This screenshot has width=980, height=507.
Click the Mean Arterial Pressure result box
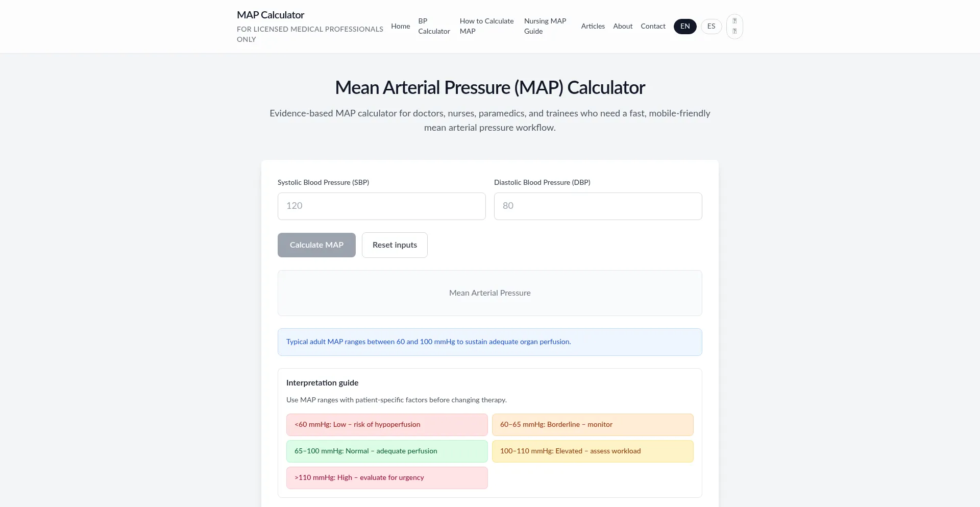pos(489,293)
